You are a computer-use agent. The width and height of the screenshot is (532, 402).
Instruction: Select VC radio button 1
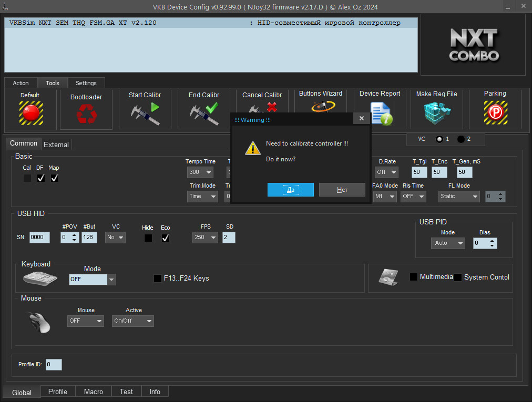(x=439, y=139)
